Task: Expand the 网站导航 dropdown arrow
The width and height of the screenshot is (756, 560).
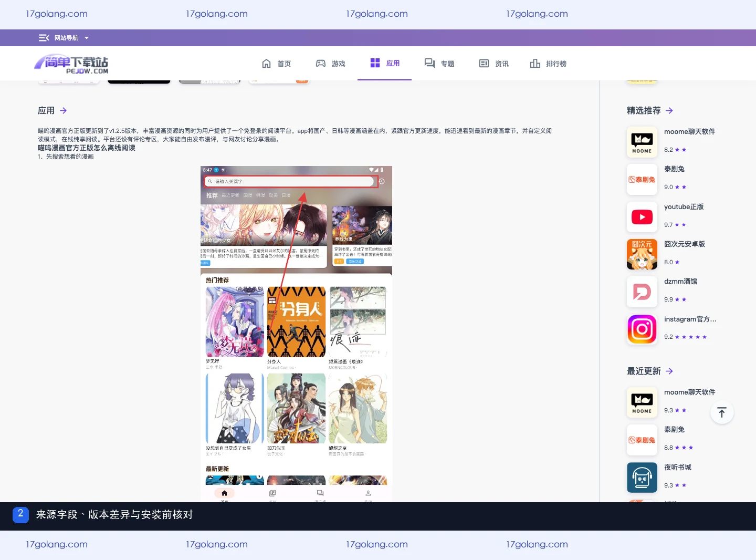Action: [87, 38]
